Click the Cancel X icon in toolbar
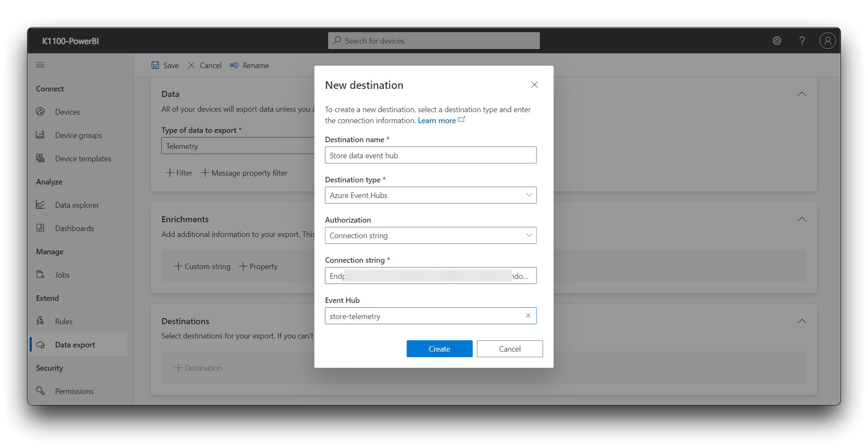The width and height of the screenshot is (868, 446). coord(191,65)
